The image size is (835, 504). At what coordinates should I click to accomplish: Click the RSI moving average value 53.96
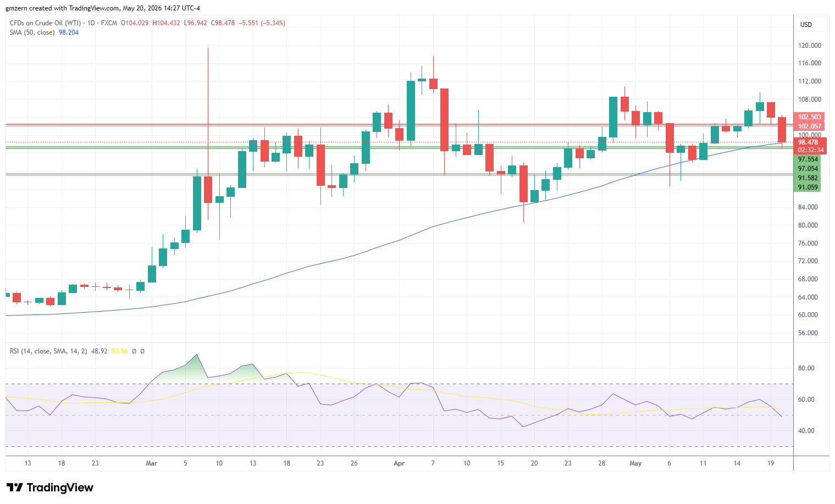119,351
